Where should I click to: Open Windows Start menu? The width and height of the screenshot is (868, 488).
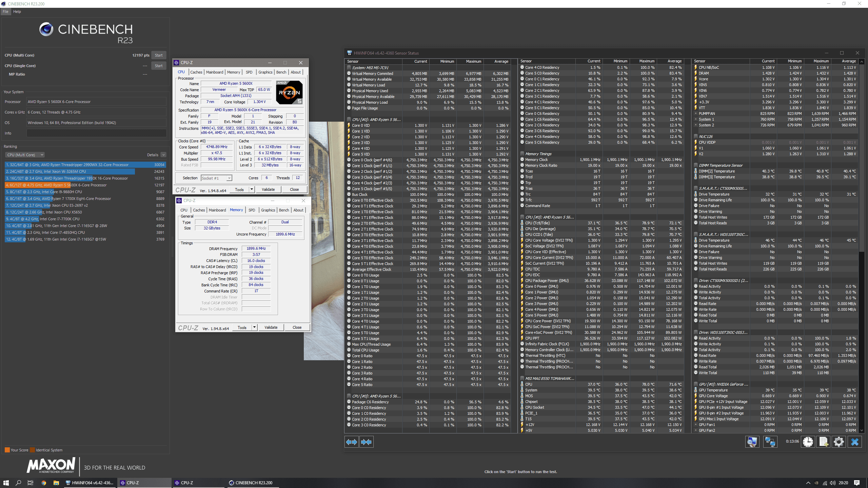click(6, 483)
